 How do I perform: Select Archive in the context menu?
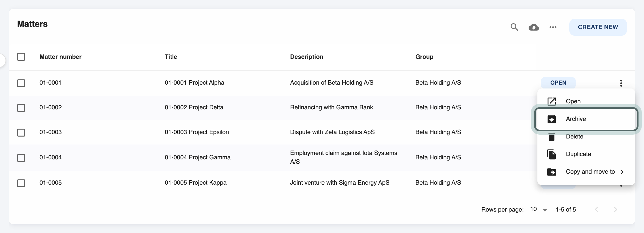click(586, 119)
